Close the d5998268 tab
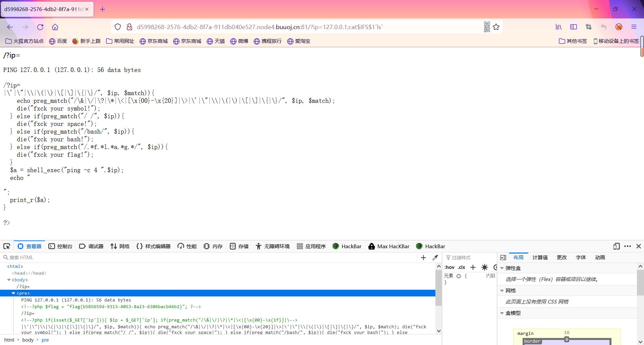The height and width of the screenshot is (345, 644). click(x=87, y=9)
